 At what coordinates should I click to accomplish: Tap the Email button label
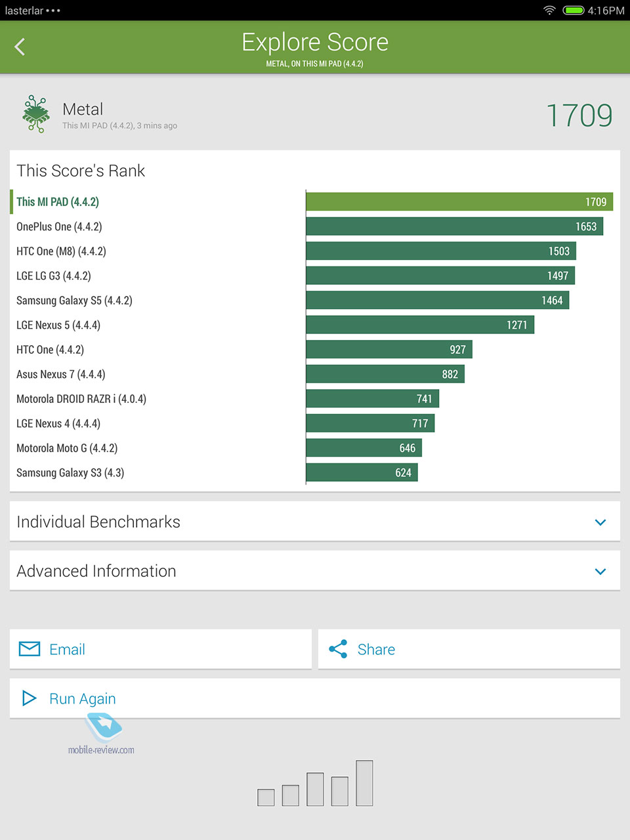click(x=67, y=650)
